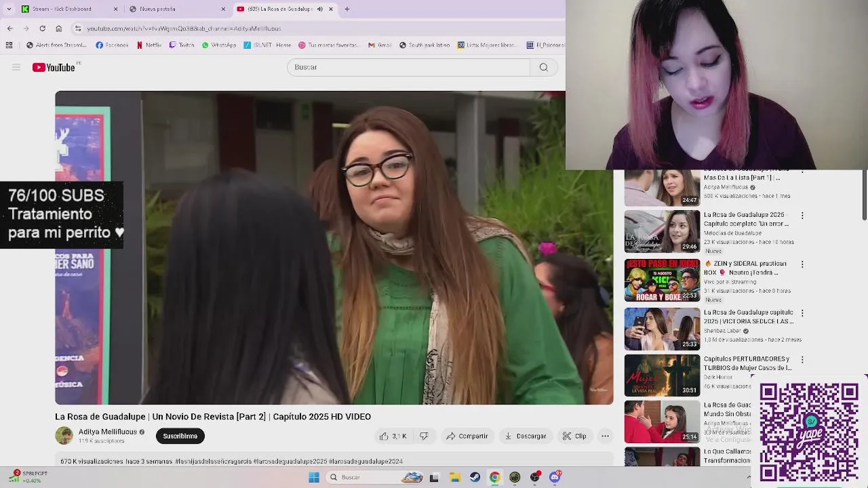The height and width of the screenshot is (488, 868).
Task: Close the Kick Dashboard tab
Action: click(x=115, y=9)
